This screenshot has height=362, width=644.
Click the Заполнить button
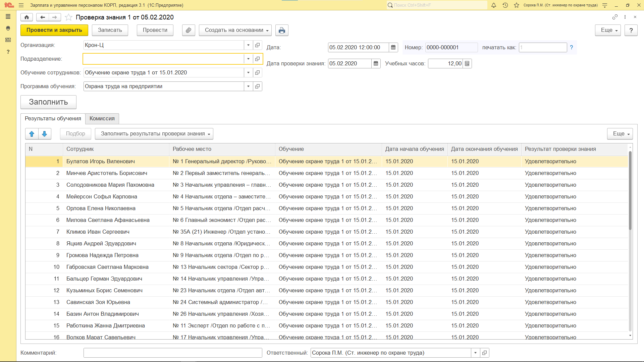click(48, 102)
